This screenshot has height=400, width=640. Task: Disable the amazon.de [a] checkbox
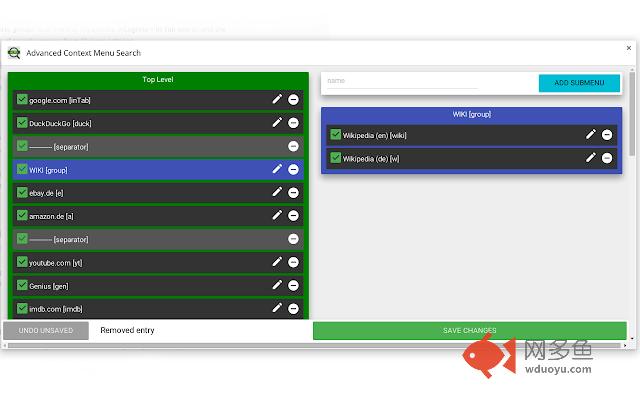[x=22, y=215]
